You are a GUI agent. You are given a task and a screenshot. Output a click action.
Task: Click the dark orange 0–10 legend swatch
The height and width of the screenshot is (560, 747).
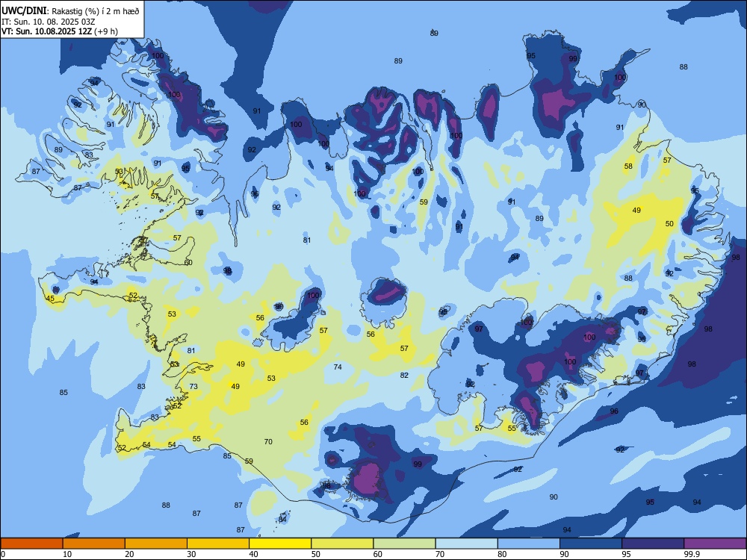pyautogui.click(x=31, y=544)
